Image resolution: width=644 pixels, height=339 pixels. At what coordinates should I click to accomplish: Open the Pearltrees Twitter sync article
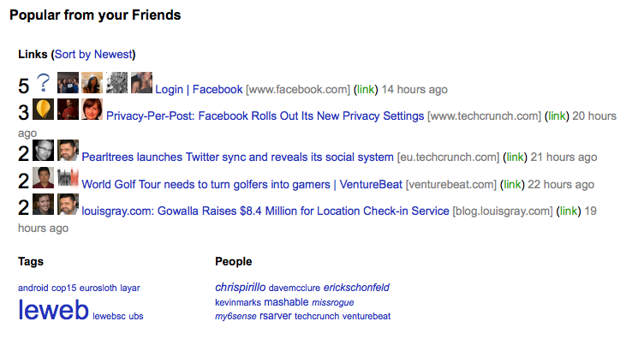point(237,158)
